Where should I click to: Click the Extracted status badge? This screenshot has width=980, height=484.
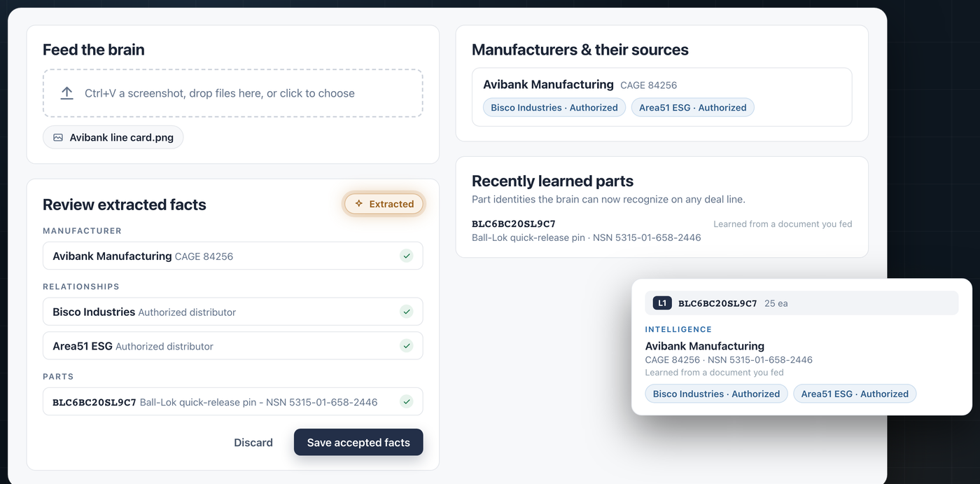point(384,204)
